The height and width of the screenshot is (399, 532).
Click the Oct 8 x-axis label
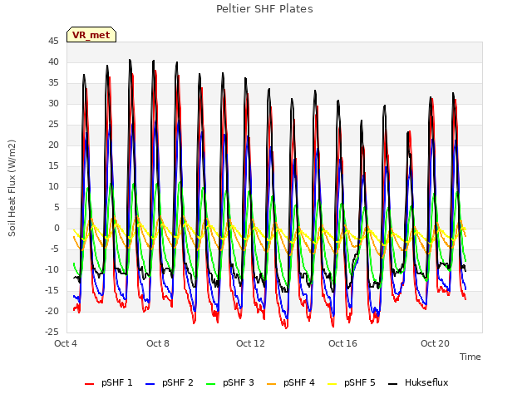click(158, 343)
